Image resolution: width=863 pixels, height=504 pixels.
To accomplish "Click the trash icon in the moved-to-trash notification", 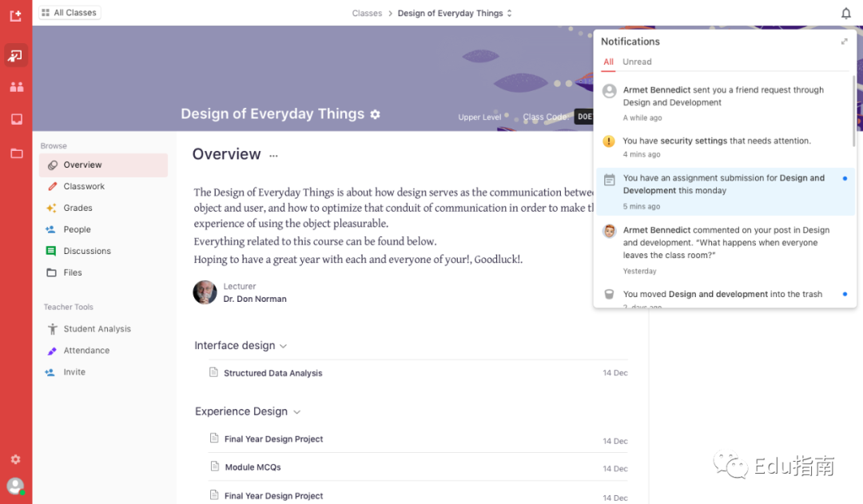I will tap(609, 295).
